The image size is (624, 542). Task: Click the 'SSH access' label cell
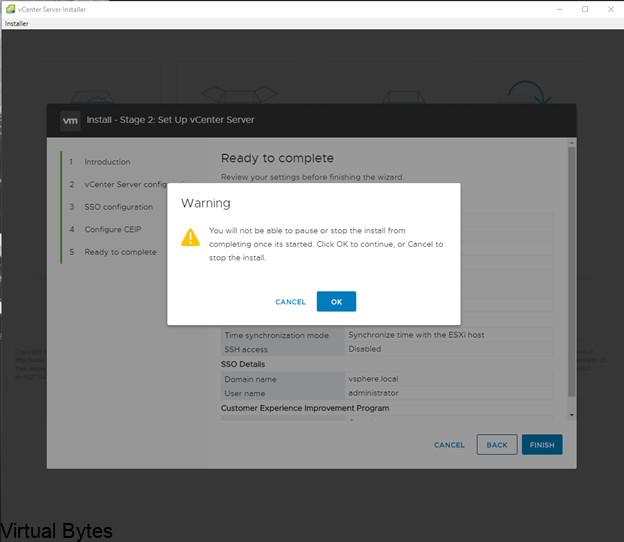coord(283,349)
